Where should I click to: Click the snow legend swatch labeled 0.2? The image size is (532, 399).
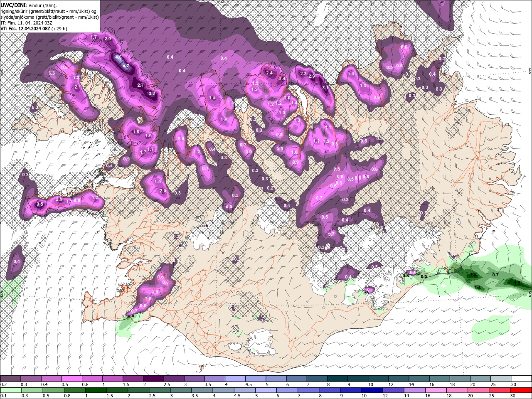click(x=10, y=379)
